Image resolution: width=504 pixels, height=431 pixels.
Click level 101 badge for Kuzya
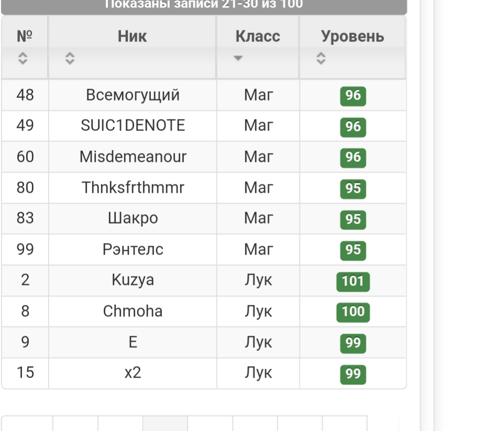tap(353, 281)
